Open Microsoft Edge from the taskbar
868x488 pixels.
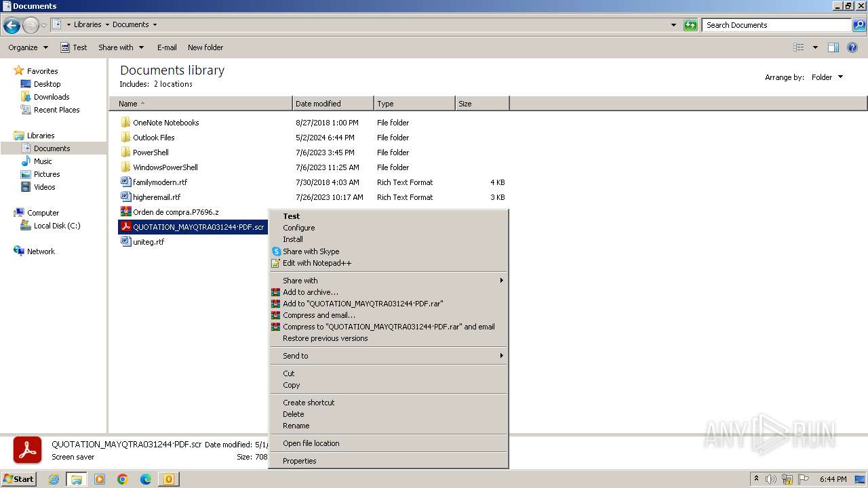(x=146, y=479)
